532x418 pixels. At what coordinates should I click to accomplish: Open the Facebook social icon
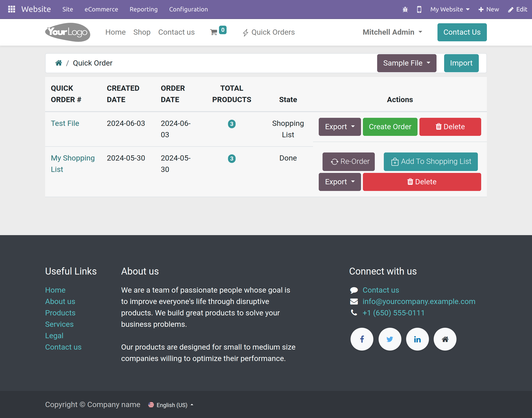[362, 339]
